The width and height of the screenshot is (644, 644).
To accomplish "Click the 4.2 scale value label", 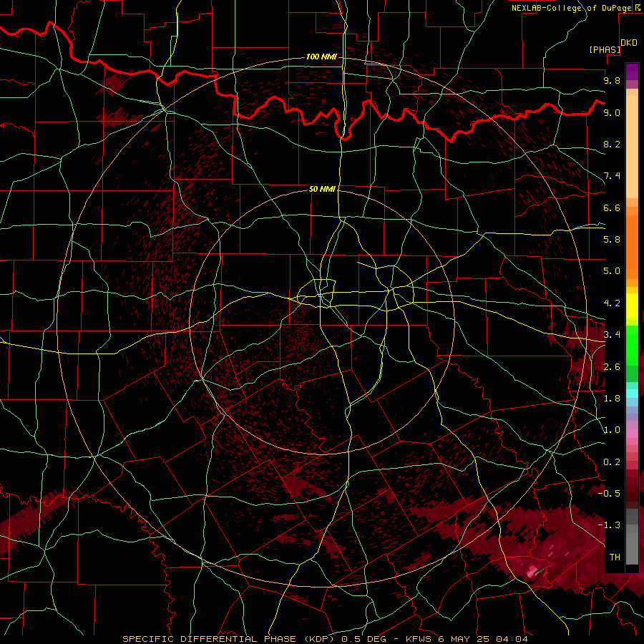I will tap(612, 303).
